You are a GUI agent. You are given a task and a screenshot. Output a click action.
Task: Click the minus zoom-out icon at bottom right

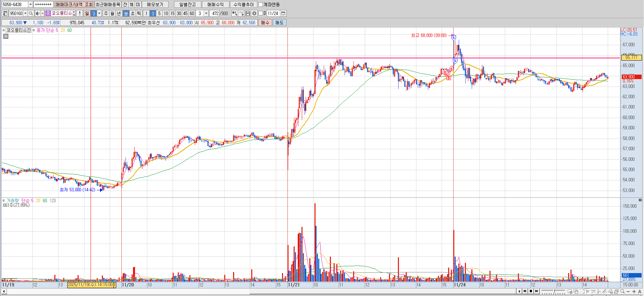pos(628,292)
